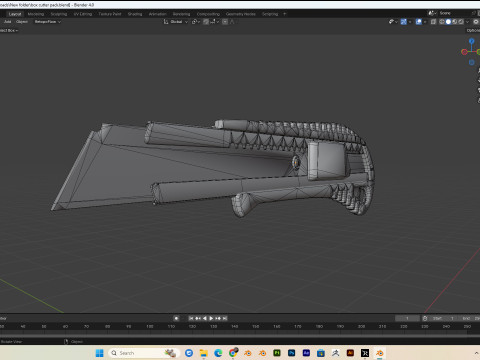This screenshot has height=360, width=480.
Task: Switch to solid viewport shading
Action: (x=448, y=22)
